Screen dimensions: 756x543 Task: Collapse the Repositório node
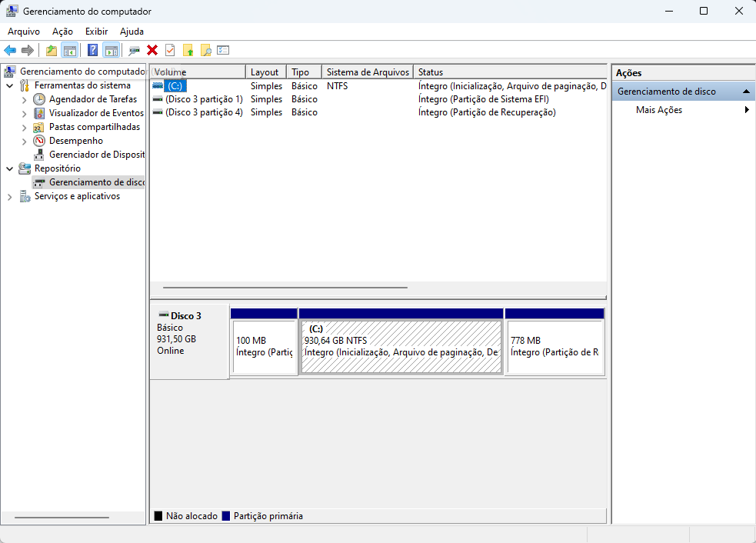(x=10, y=168)
